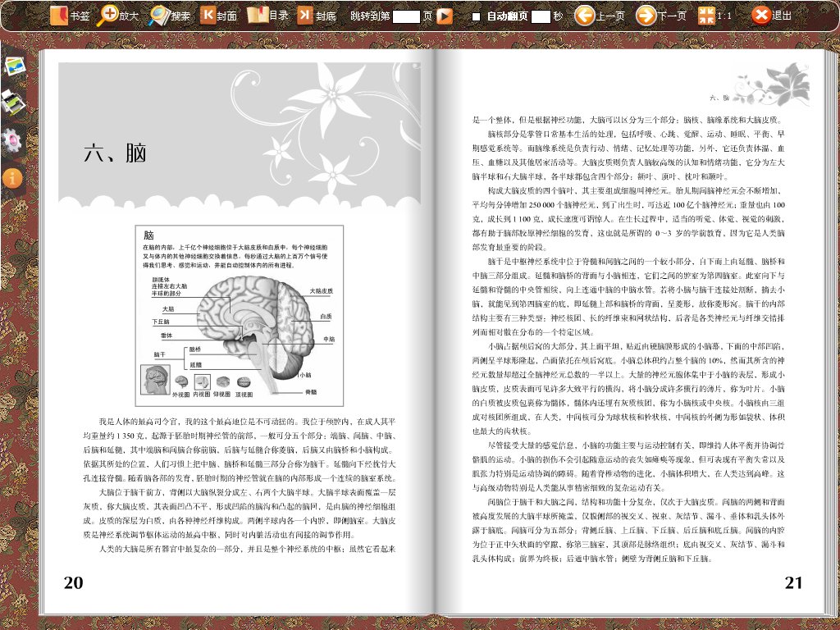Click page number 20
The height and width of the screenshot is (630, 840).
pos(73,583)
